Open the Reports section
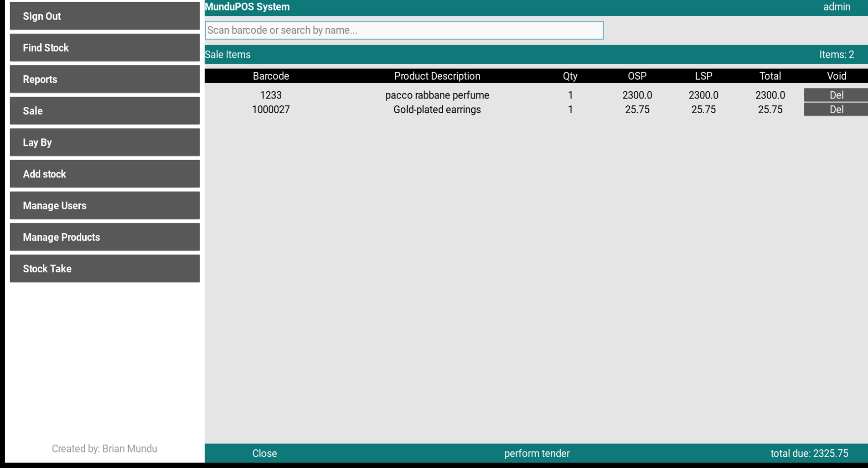The image size is (868, 468). click(104, 79)
